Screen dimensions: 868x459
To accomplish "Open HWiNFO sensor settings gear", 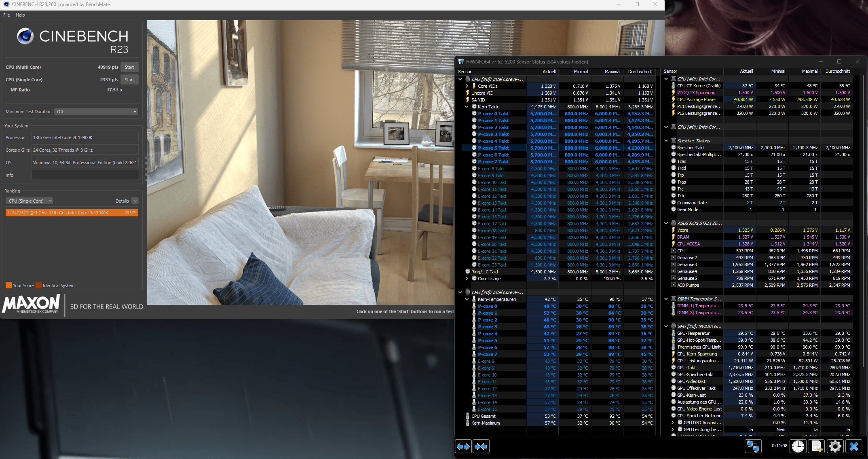I will [835, 446].
